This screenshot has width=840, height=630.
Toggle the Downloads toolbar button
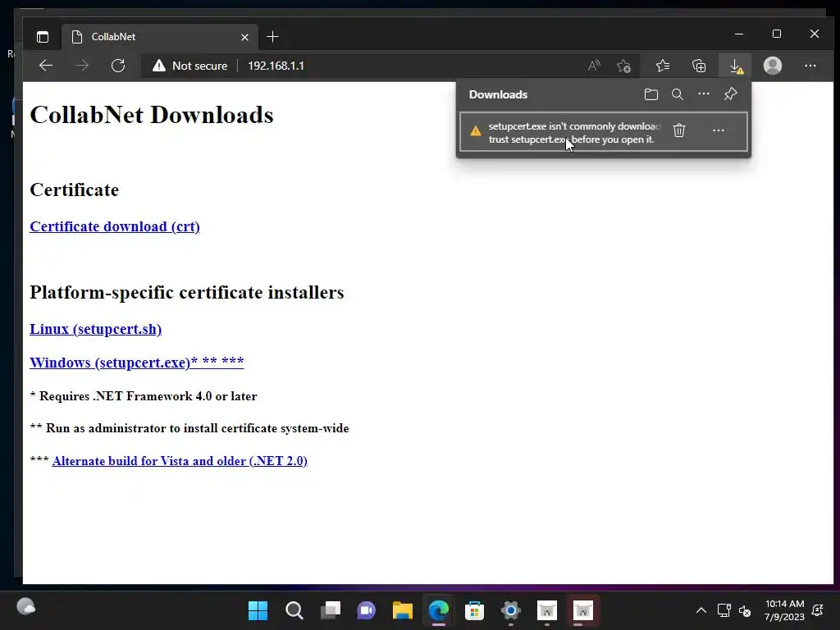[736, 66]
